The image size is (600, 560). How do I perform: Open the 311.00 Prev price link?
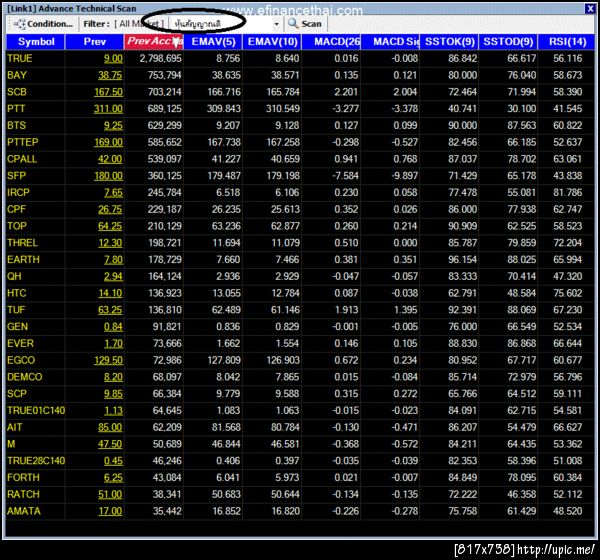pyautogui.click(x=108, y=109)
